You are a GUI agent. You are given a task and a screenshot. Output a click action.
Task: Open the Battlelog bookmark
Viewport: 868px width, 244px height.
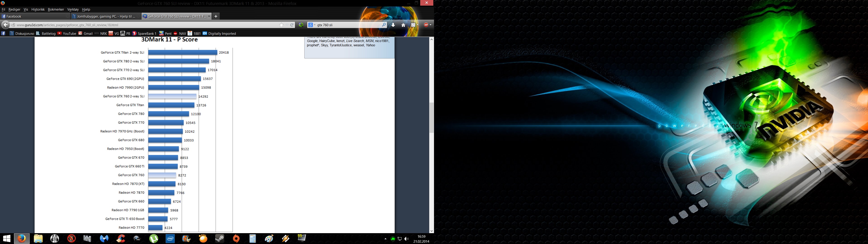pos(46,33)
